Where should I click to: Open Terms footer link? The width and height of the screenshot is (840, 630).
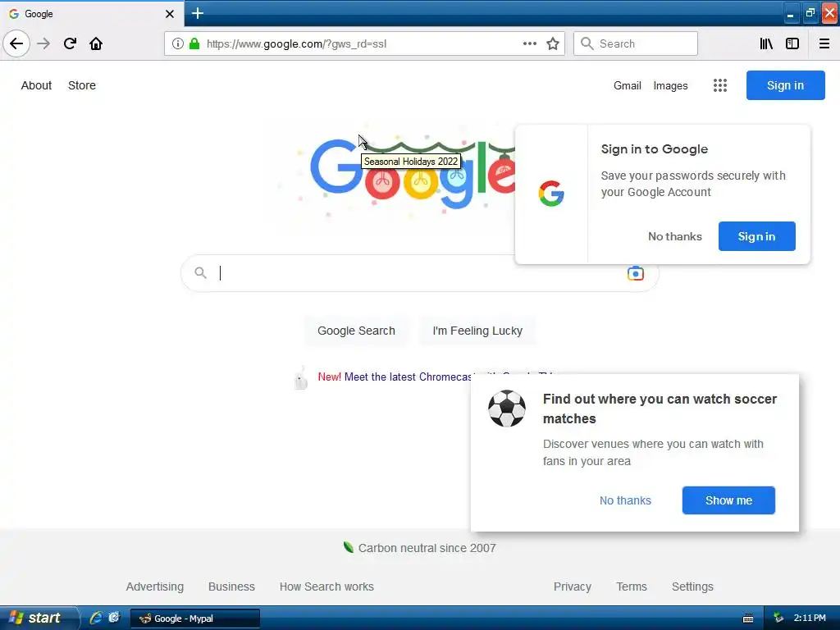coord(632,587)
